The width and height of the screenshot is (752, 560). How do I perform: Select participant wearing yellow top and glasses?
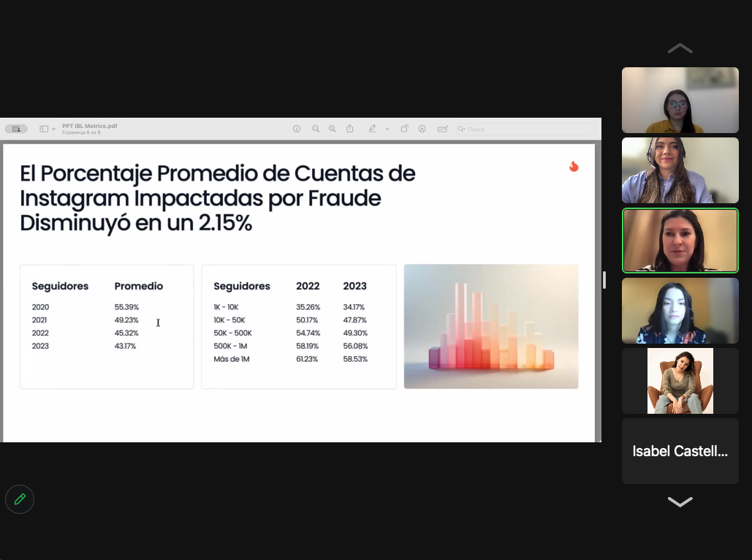point(680,100)
